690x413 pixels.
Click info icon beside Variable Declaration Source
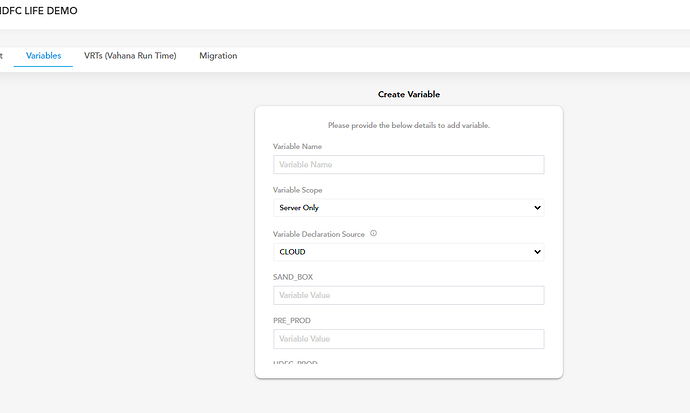pos(374,233)
